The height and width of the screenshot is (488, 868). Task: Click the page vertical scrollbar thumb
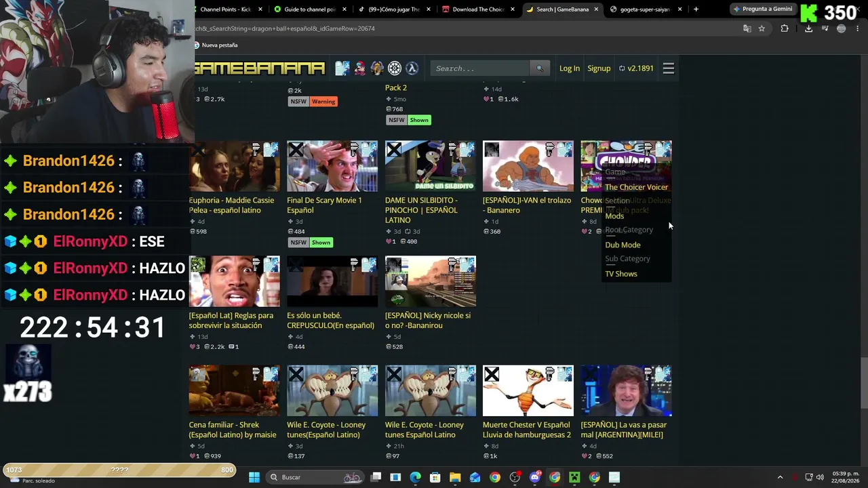click(x=863, y=383)
